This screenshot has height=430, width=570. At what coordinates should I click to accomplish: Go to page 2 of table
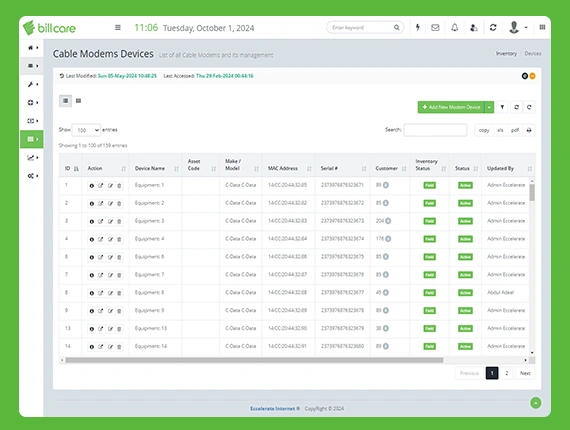tap(507, 373)
